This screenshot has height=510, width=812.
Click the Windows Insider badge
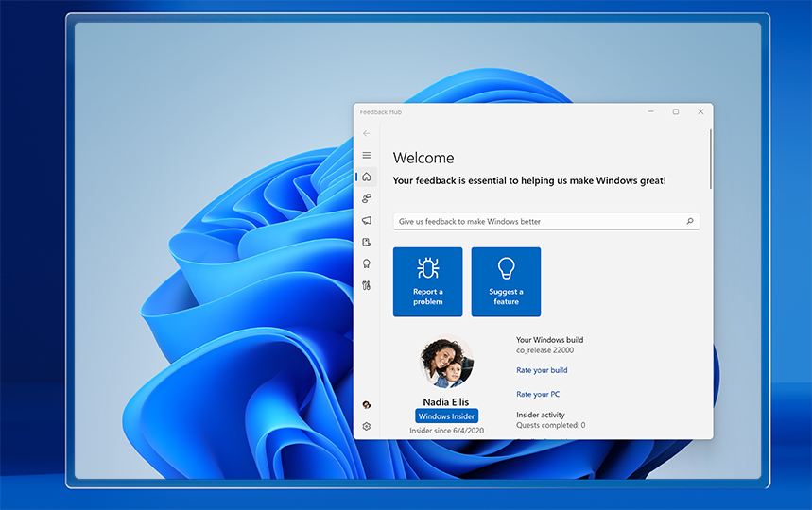[x=447, y=416]
